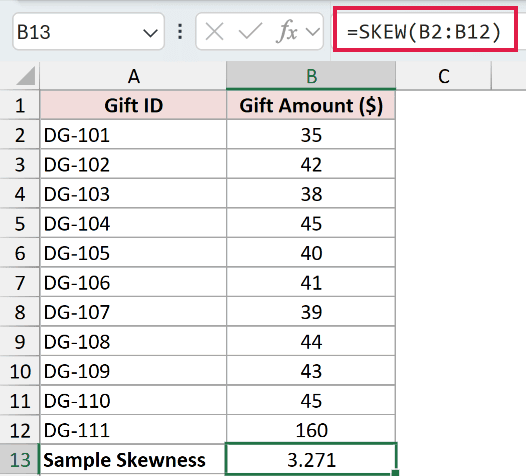
Task: Select cell containing DG-102
Action: coord(133,164)
